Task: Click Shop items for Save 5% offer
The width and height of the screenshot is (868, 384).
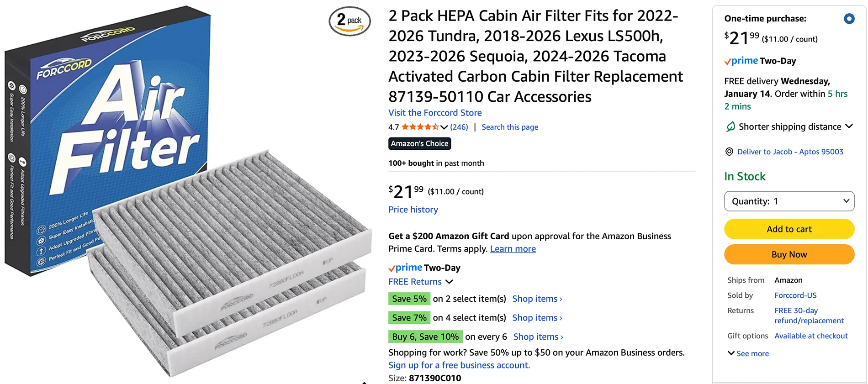Action: 537,299
